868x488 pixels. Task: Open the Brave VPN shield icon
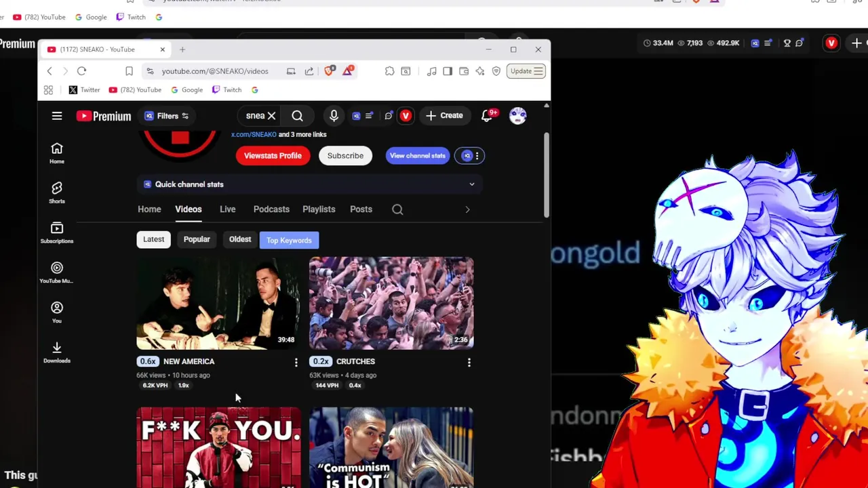(496, 71)
